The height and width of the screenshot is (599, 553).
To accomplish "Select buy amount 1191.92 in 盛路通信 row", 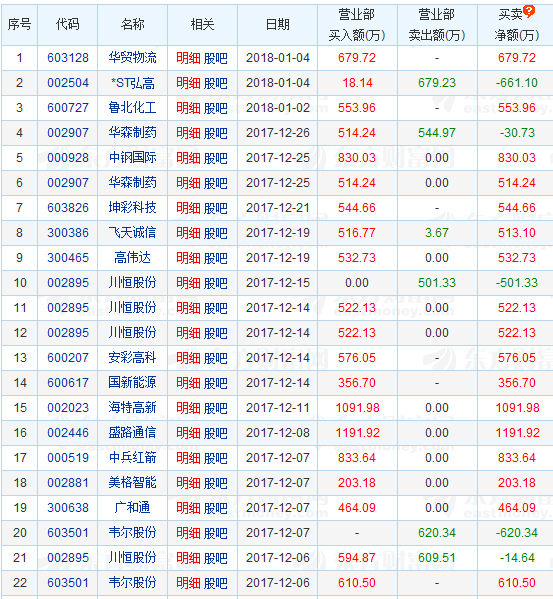I will pos(357,433).
